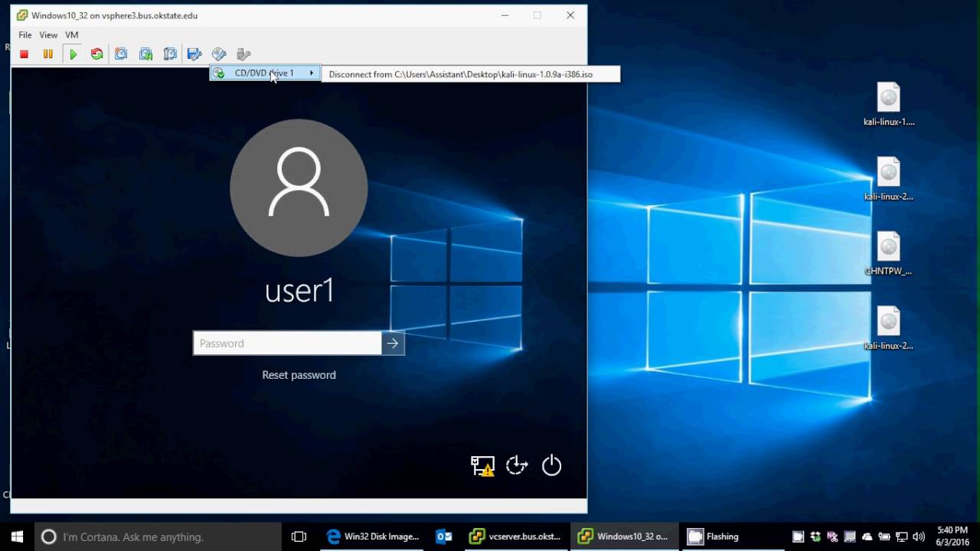The image size is (980, 551).
Task: Switch to the Windows10_32 o... taskbar button
Action: click(x=626, y=536)
